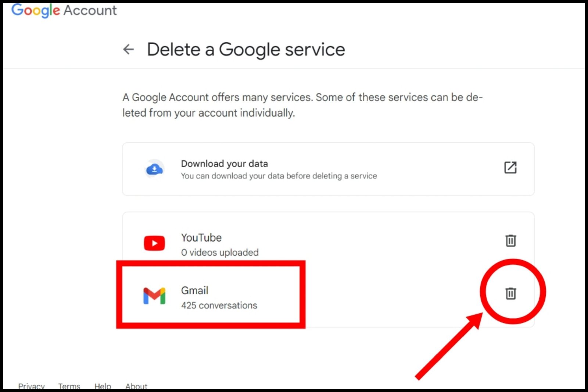This screenshot has height=392, width=588.
Task: Open the Terms footer link
Action: click(x=69, y=386)
